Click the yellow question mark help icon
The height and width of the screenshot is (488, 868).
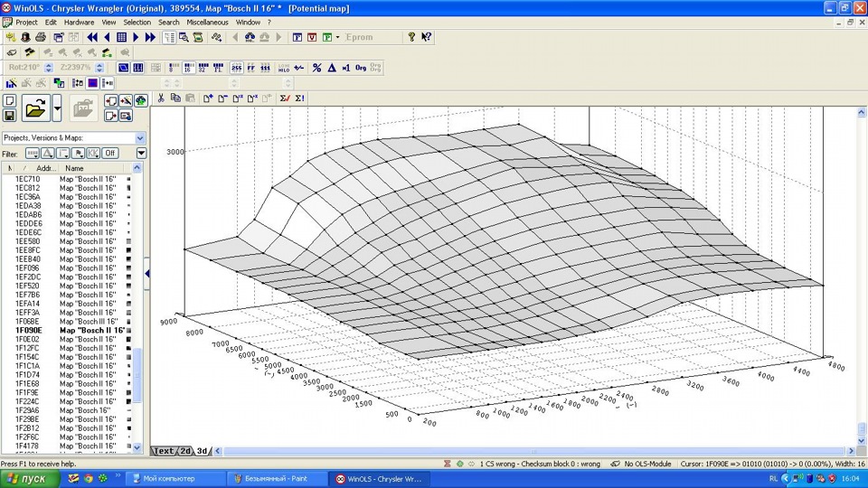411,37
